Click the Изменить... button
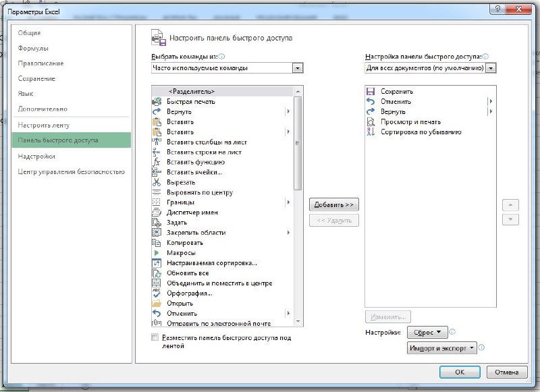Image resolution: width=540 pixels, height=392 pixels. pyautogui.click(x=387, y=316)
